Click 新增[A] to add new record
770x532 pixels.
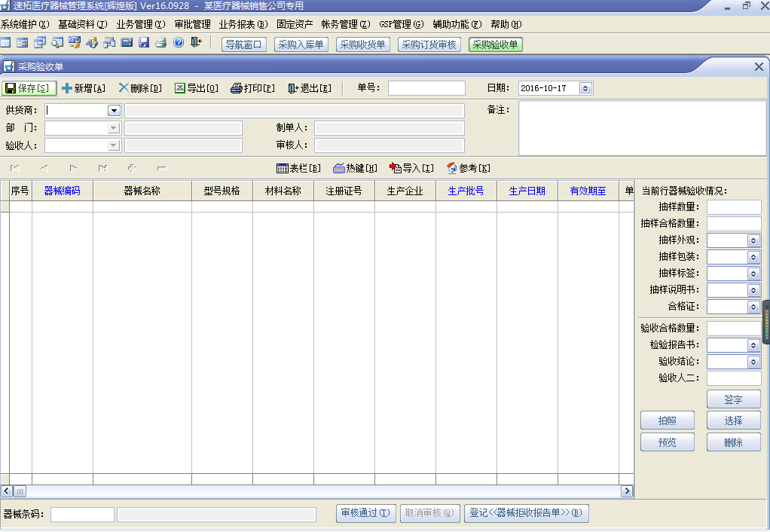[84, 88]
